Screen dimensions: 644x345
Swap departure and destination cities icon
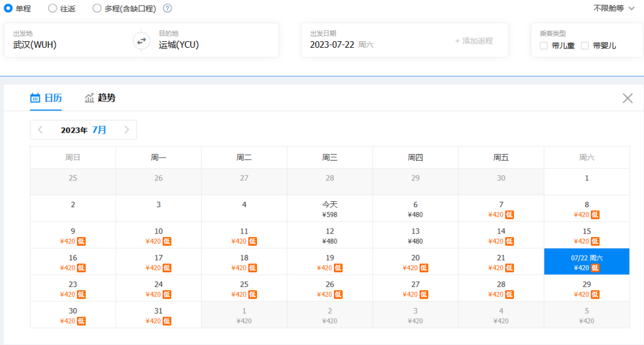(141, 41)
